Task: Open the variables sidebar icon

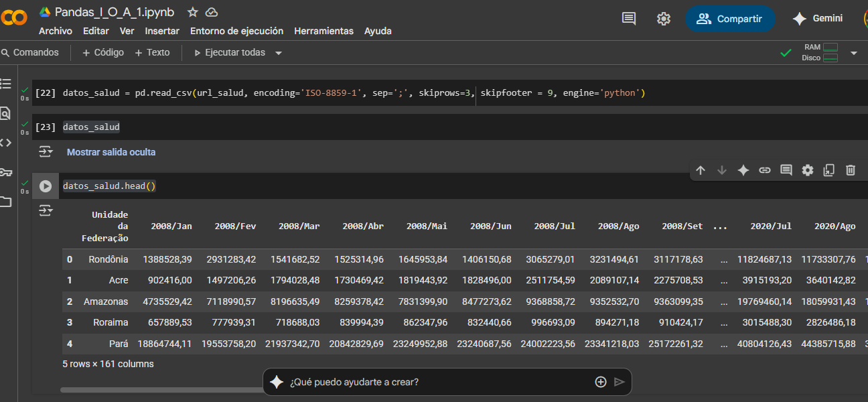Action: pos(5,143)
